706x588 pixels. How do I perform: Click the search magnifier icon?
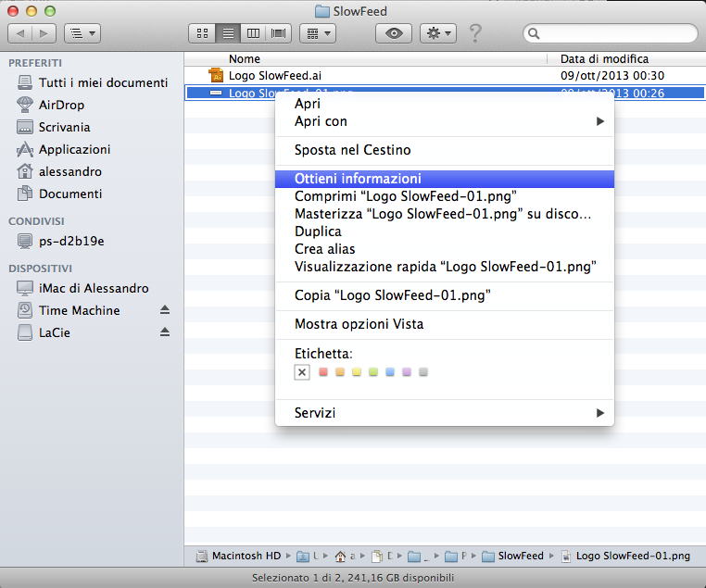(x=534, y=33)
